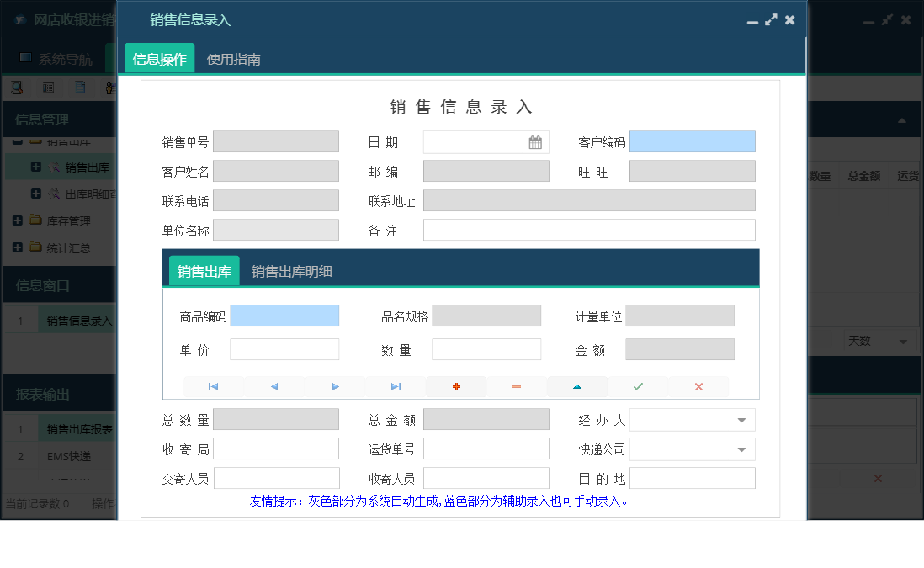Image resolution: width=924 pixels, height=568 pixels.
Task: Click the previous record arrow icon
Action: [x=274, y=386]
